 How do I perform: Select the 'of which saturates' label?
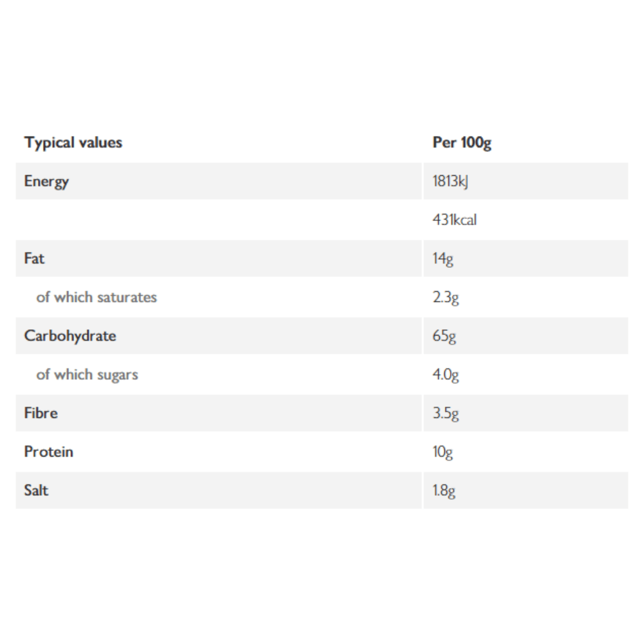[97, 297]
